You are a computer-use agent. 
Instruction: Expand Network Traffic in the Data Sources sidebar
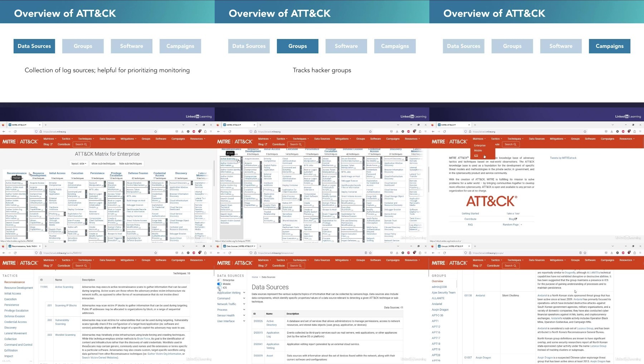(x=244, y=304)
